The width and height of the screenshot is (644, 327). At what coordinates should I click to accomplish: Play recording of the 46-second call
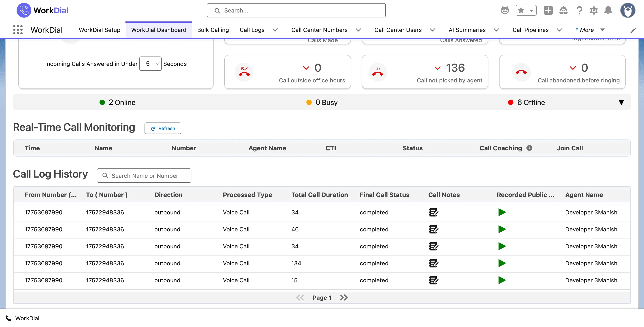(x=502, y=229)
